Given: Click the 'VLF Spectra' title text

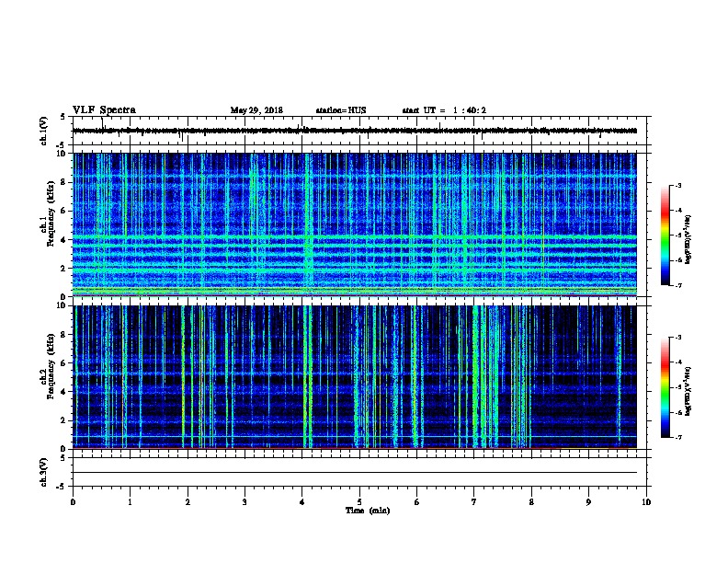Looking at the screenshot, I should (x=104, y=110).
